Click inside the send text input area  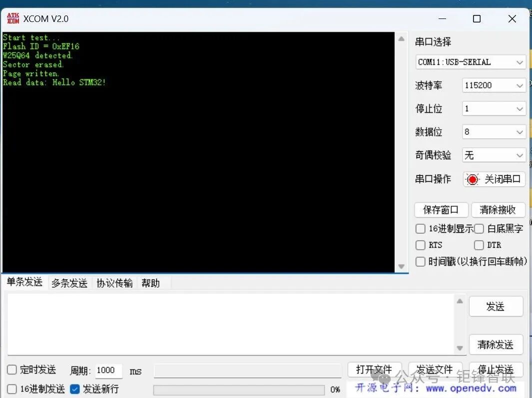pos(231,324)
